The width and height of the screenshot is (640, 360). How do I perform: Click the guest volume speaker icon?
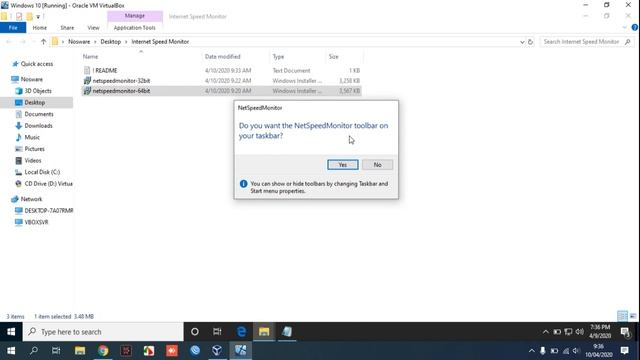click(580, 332)
